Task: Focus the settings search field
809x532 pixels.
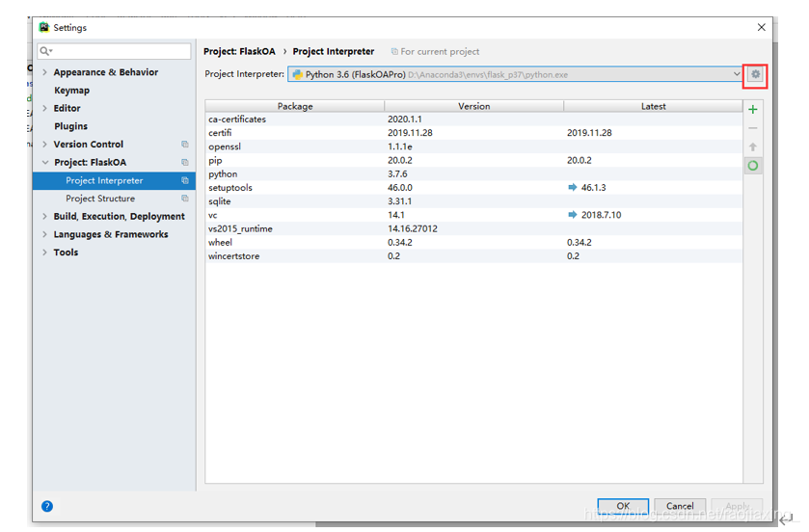Action: pos(114,50)
